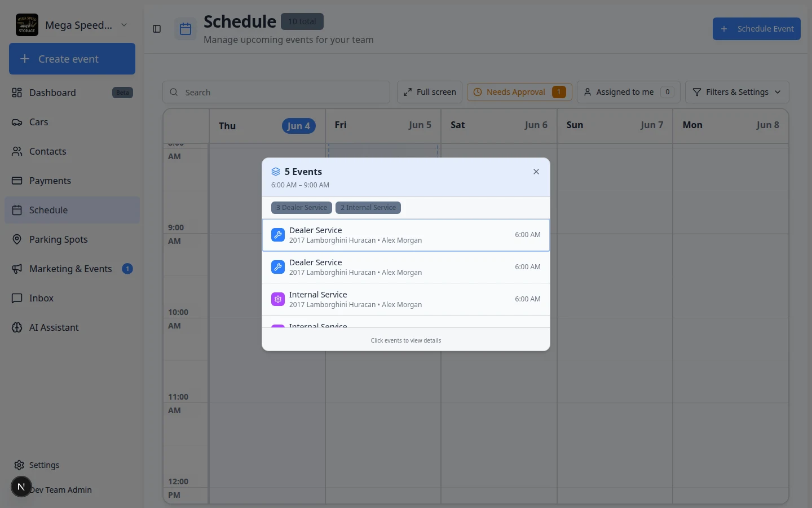Viewport: 812px width, 508px height.
Task: Open the first Dealer Service event
Action: (406, 235)
